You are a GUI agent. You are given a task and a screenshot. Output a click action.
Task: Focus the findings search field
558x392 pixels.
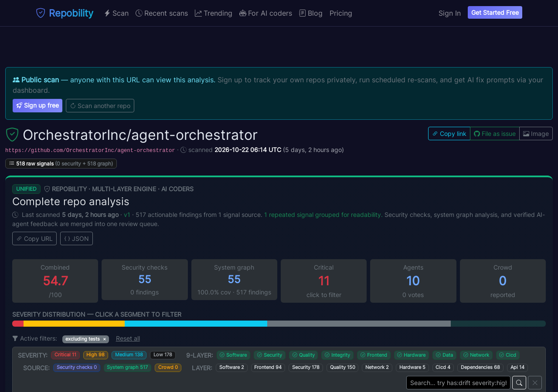point(458,383)
